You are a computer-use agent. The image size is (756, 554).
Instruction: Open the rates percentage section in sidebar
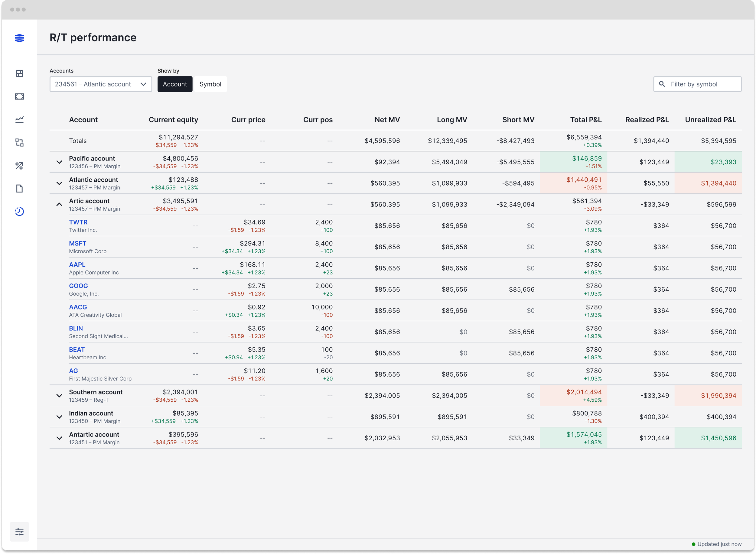tap(19, 165)
